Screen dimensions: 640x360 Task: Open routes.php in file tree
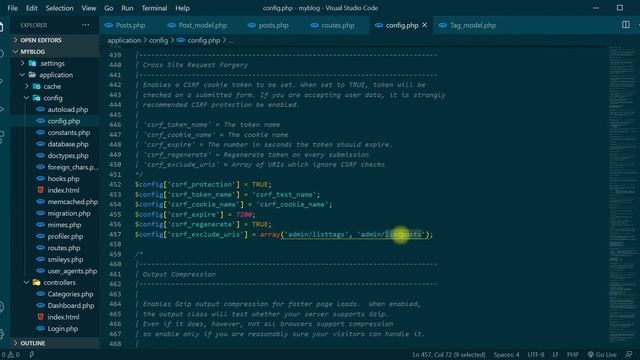tap(64, 248)
